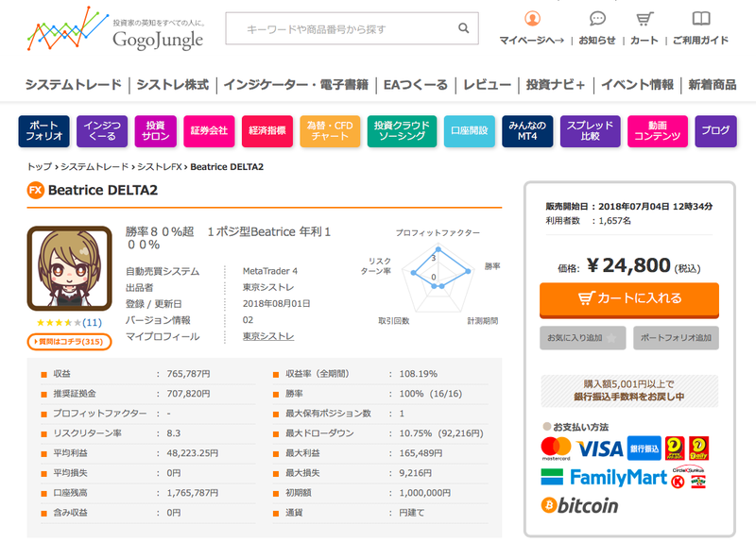
Task: Click the 口座残高 value 1,765,787円
Action: pyautogui.click(x=193, y=493)
